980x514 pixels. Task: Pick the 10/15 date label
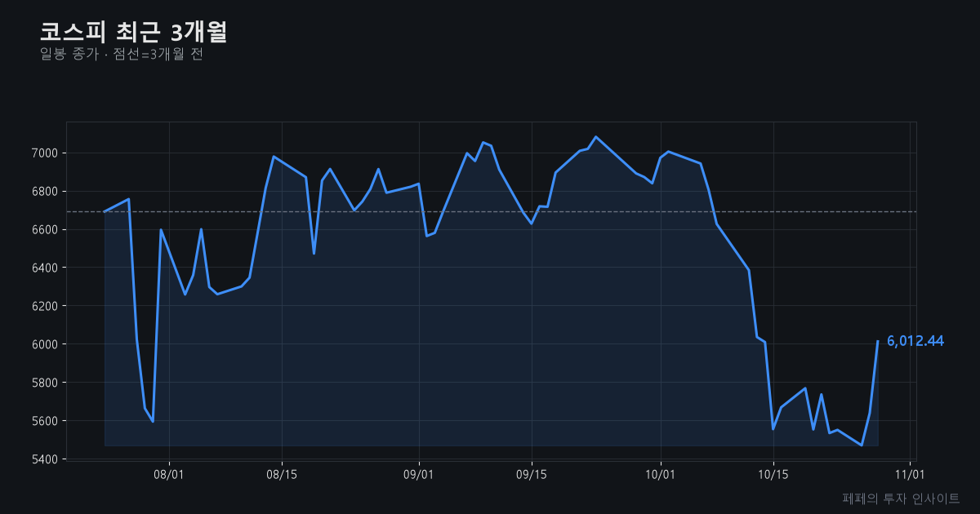tap(773, 474)
